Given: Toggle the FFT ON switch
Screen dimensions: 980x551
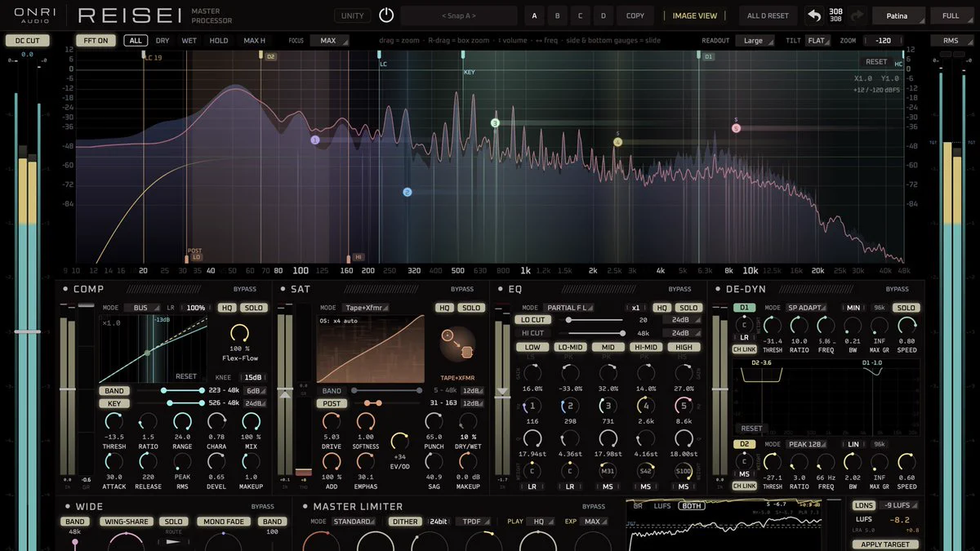Looking at the screenshot, I should [x=96, y=40].
